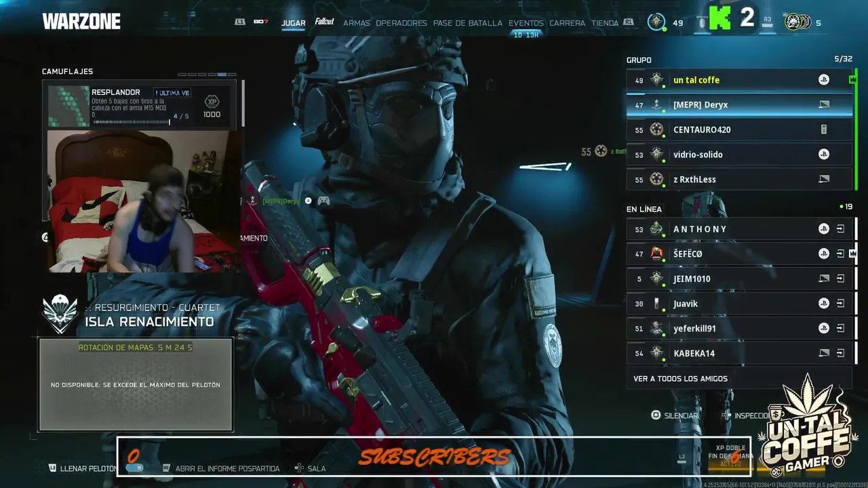The width and height of the screenshot is (868, 488).
Task: Select the Fallout logo tab
Action: coord(324,22)
